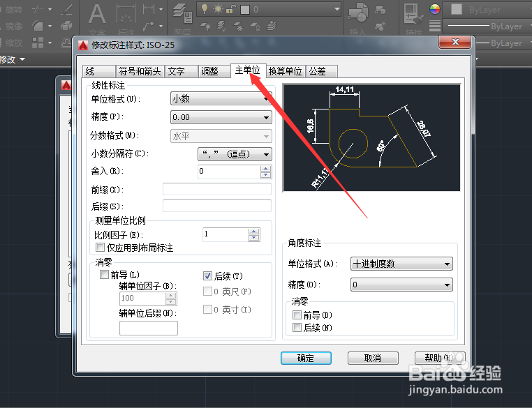Uncheck trailing 后续(T) zero suppression
The height and width of the screenshot is (408, 532).
[x=207, y=276]
